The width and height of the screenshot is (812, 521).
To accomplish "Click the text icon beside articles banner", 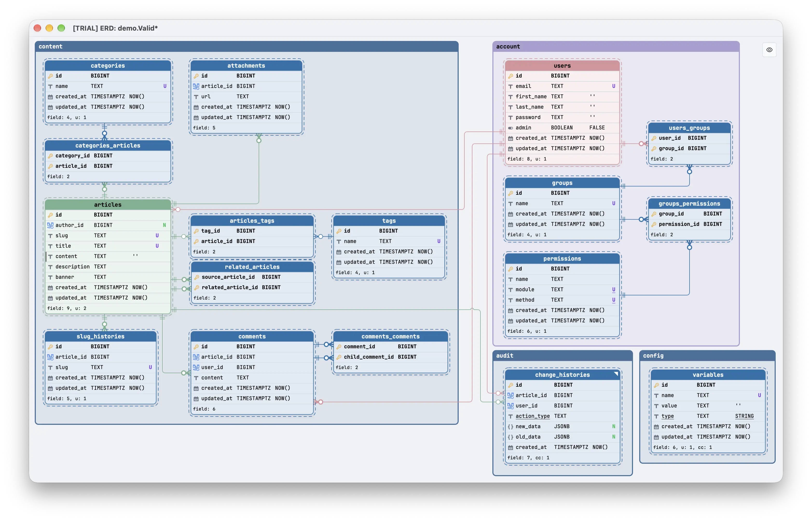I will click(x=50, y=277).
